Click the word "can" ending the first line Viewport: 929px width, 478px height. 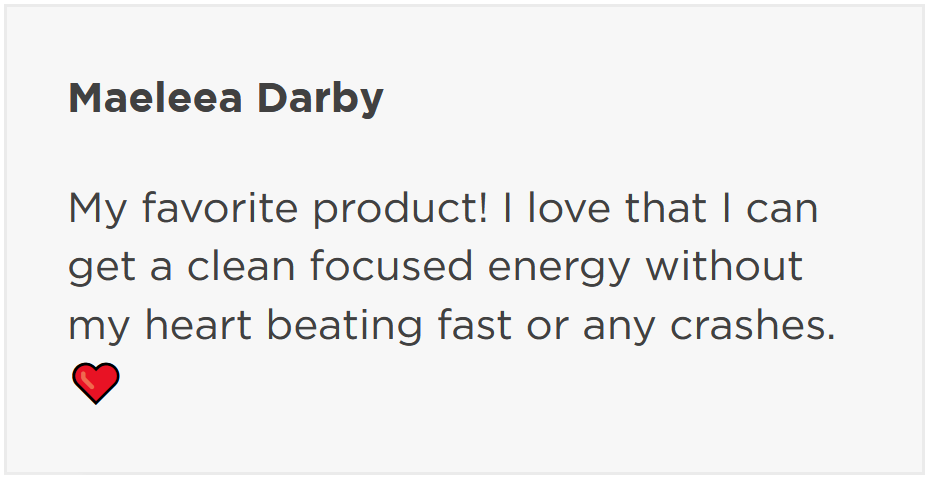pyautogui.click(x=783, y=209)
